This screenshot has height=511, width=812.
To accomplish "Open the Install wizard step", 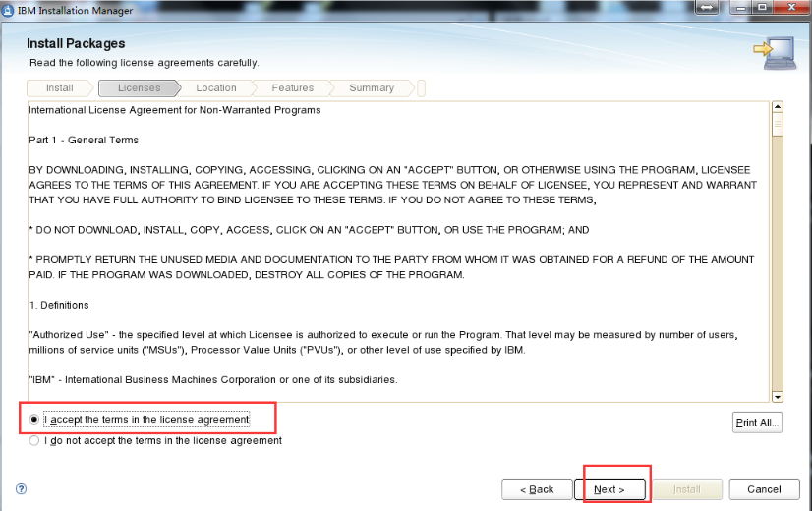I will click(60, 88).
